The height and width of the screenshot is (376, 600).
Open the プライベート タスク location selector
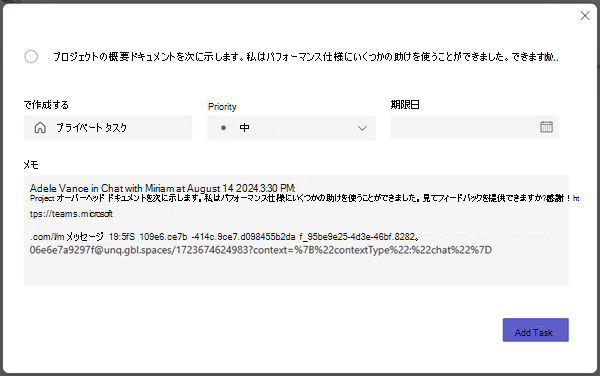[108, 128]
